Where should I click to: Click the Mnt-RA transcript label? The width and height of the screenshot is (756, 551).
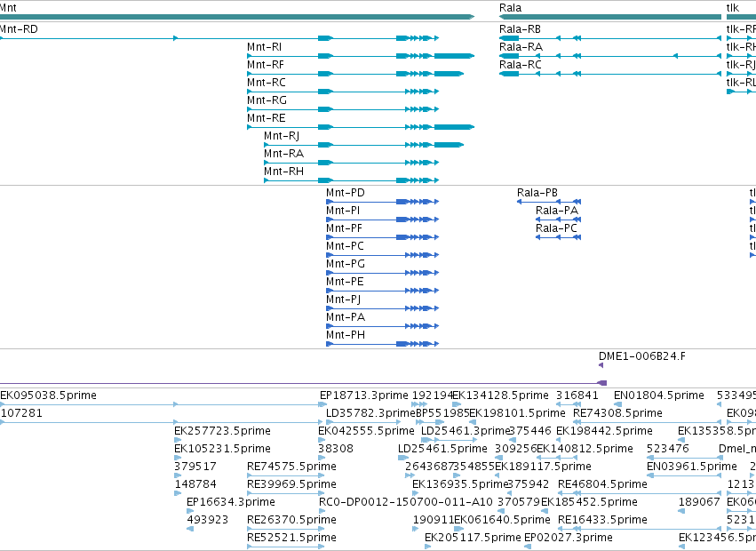point(283,154)
